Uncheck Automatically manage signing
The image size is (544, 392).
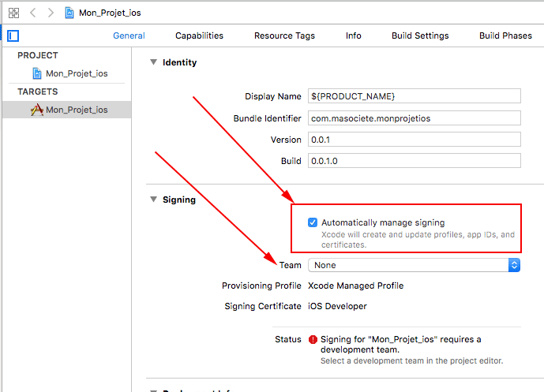(x=313, y=222)
